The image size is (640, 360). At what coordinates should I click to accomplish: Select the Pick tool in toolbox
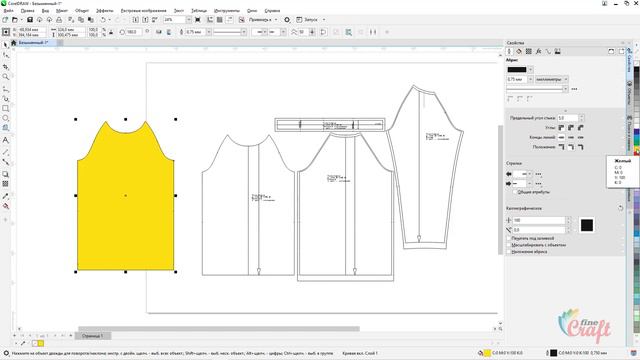(6, 45)
